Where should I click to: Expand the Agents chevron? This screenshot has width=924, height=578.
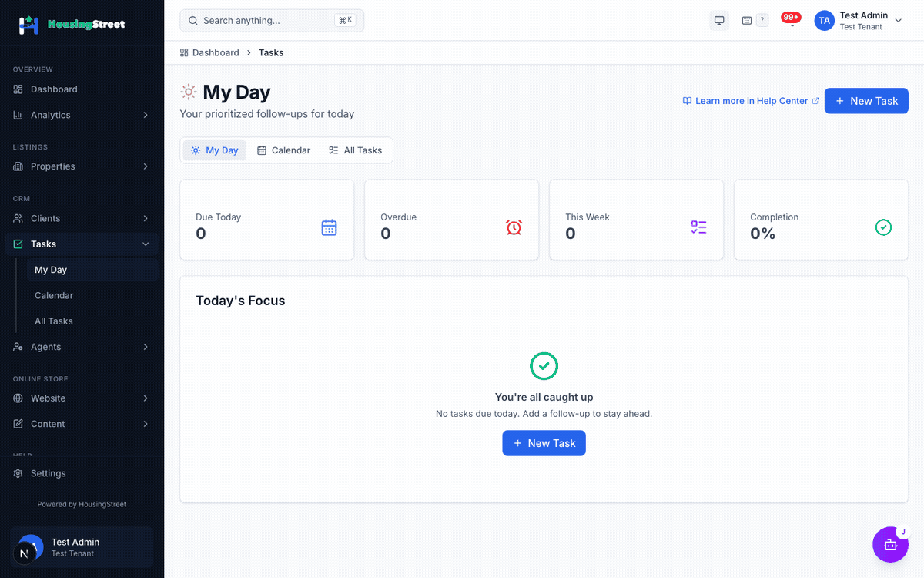coord(146,347)
